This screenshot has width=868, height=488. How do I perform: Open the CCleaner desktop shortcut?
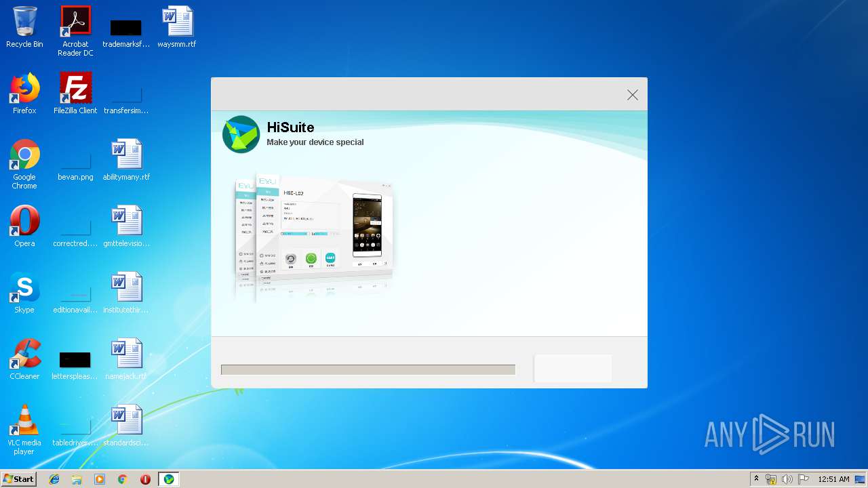(24, 359)
